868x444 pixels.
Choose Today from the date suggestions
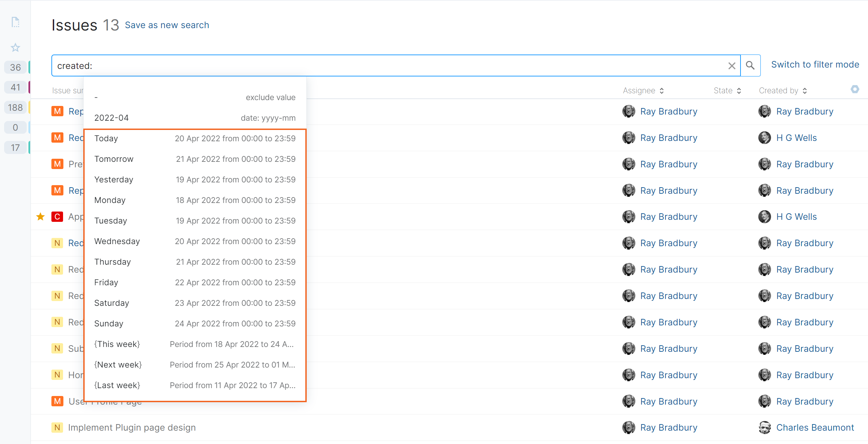coord(106,138)
